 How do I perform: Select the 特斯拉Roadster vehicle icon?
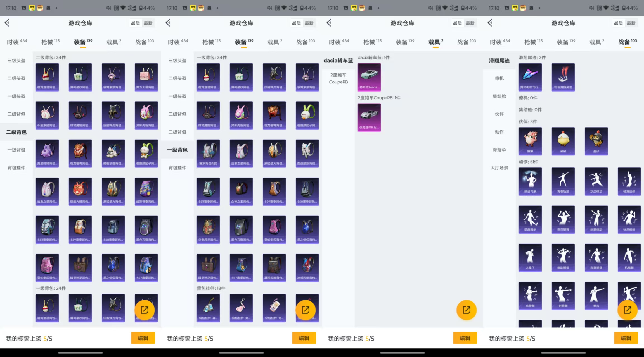coord(369,77)
